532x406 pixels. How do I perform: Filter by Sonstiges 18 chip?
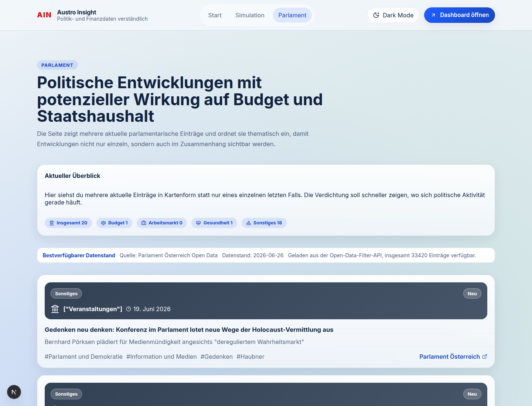click(264, 223)
